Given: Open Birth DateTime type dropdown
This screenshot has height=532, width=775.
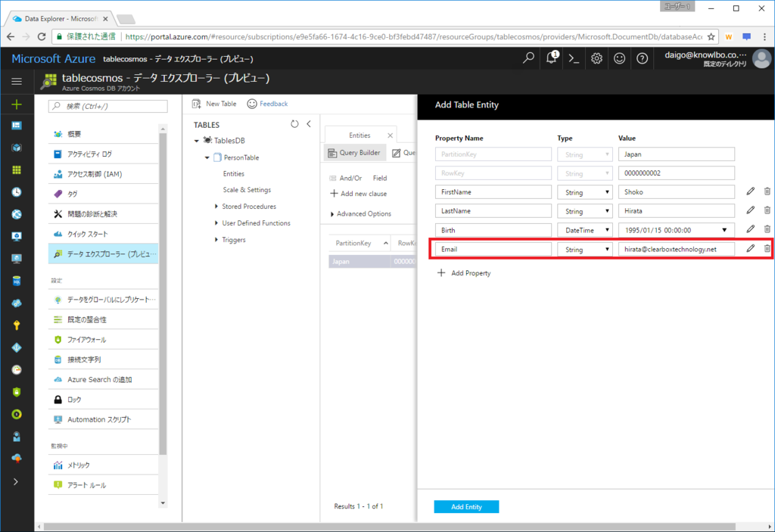Looking at the screenshot, I should click(x=585, y=230).
